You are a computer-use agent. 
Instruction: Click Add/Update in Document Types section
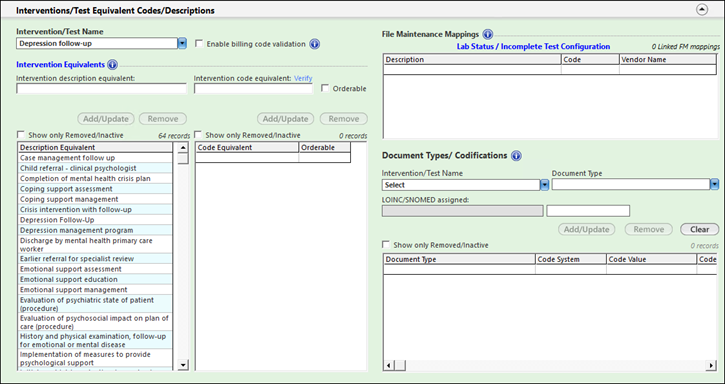586,229
